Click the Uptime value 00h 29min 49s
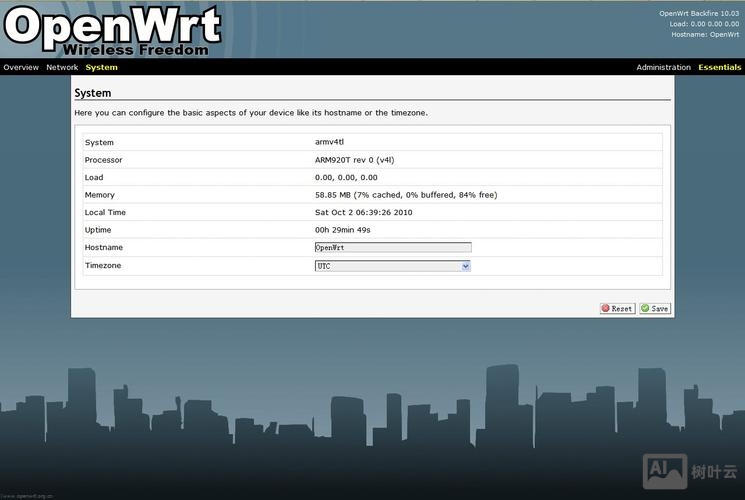 point(344,230)
